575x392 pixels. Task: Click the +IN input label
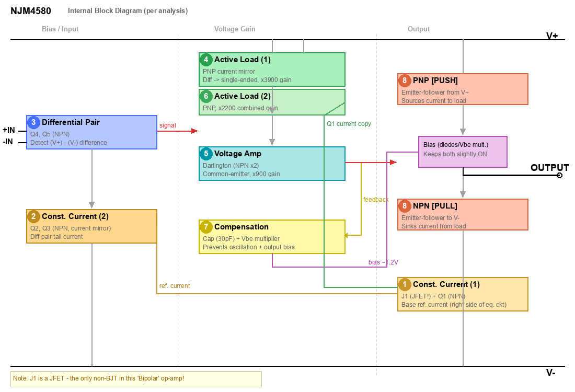pyautogui.click(x=9, y=130)
